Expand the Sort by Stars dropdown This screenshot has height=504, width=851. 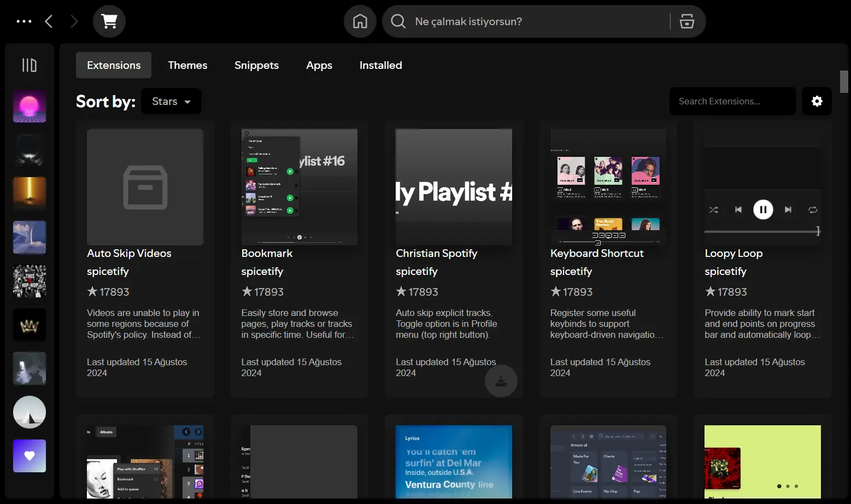click(x=171, y=101)
